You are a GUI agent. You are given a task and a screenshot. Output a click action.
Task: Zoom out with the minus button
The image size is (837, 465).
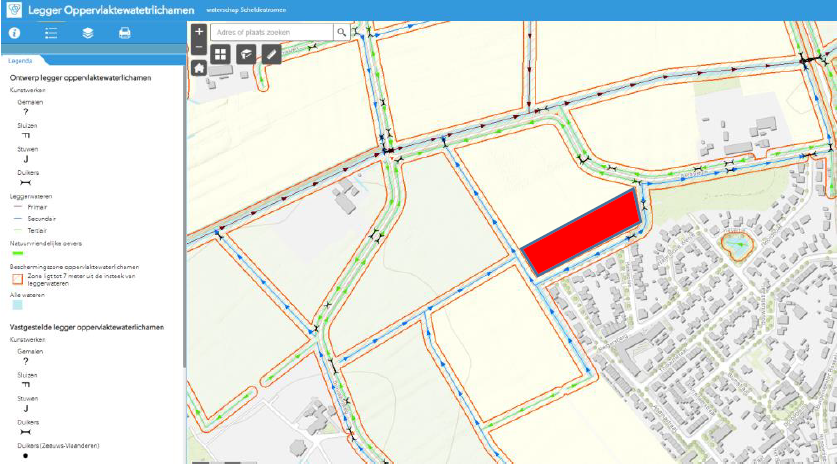click(x=199, y=47)
